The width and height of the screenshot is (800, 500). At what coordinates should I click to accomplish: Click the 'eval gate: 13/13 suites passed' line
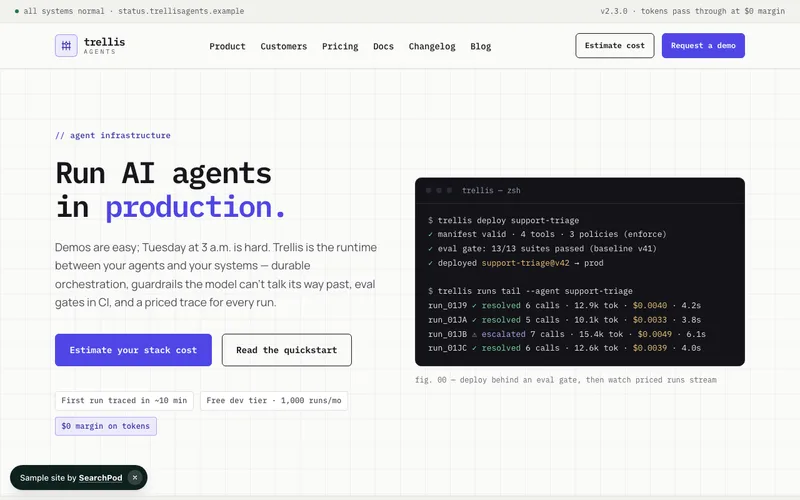pos(542,248)
